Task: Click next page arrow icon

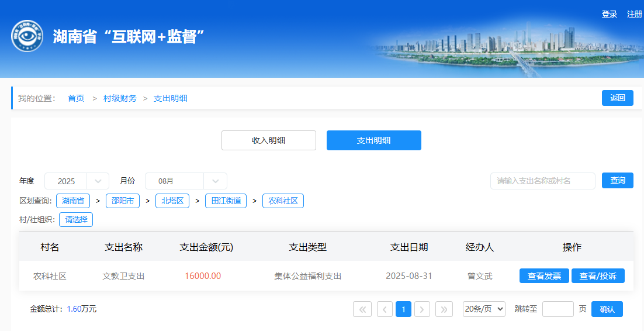Action: pos(423,309)
